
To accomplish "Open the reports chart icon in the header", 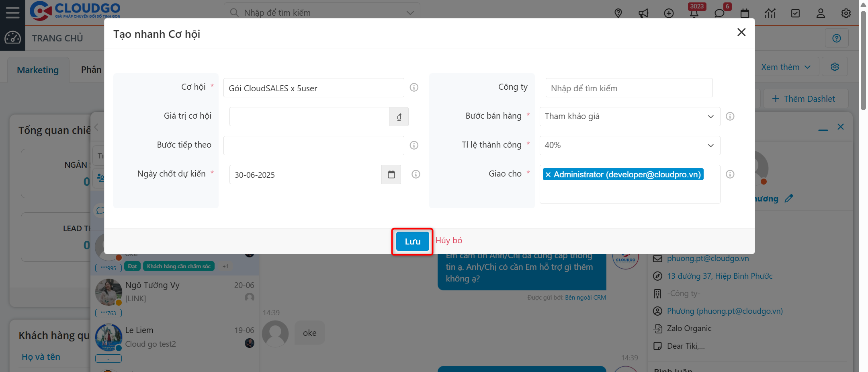I will tap(770, 13).
